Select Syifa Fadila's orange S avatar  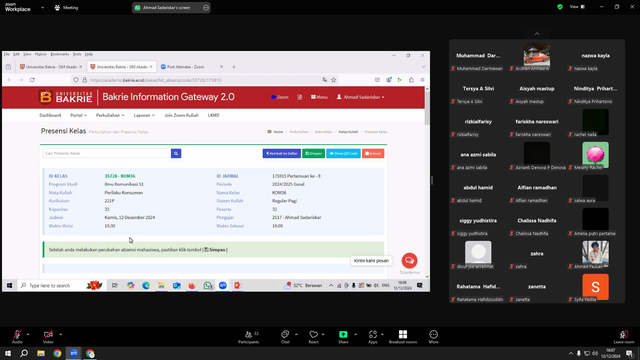596,287
